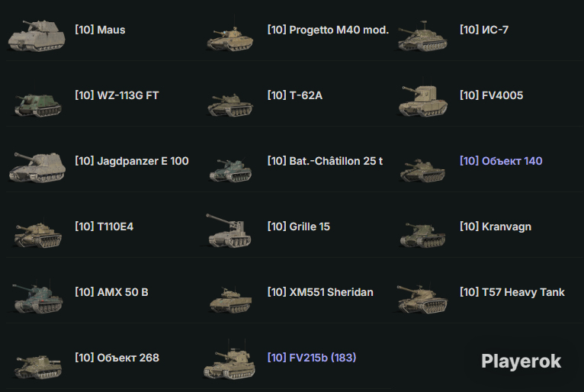Image resolution: width=584 pixels, height=392 pixels.
Task: Click the Jagdpanzer E 100 tank icon
Action: coord(37,167)
